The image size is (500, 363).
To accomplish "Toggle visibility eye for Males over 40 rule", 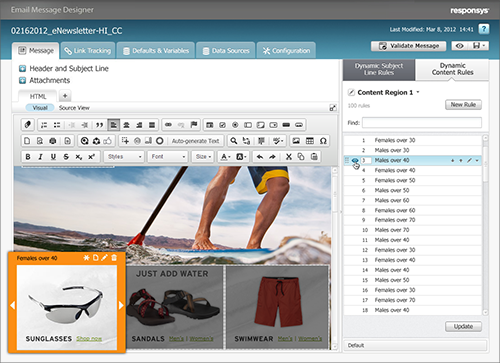I will click(x=355, y=160).
